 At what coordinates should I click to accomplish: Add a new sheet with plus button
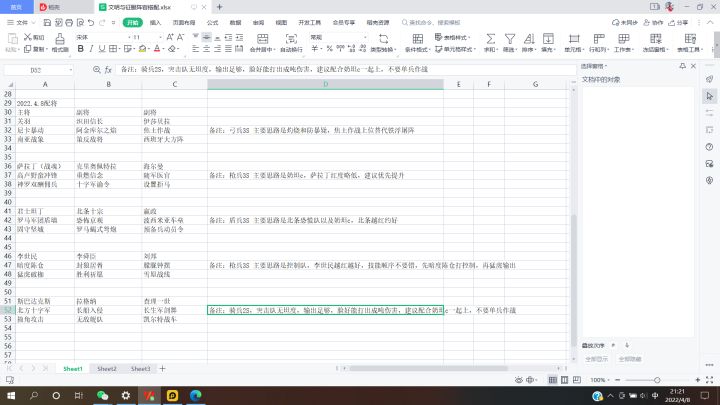[x=162, y=369]
